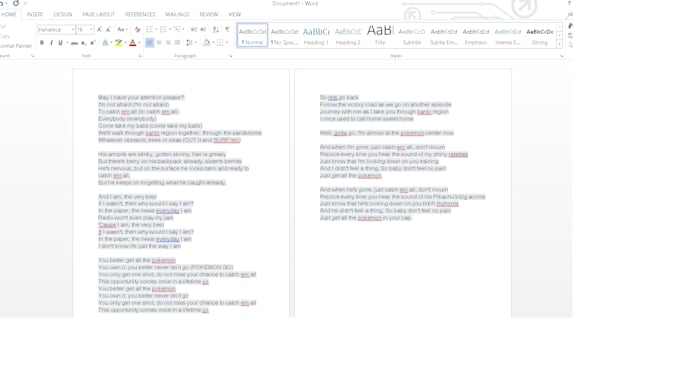Toggle underline formatting button

tap(60, 43)
